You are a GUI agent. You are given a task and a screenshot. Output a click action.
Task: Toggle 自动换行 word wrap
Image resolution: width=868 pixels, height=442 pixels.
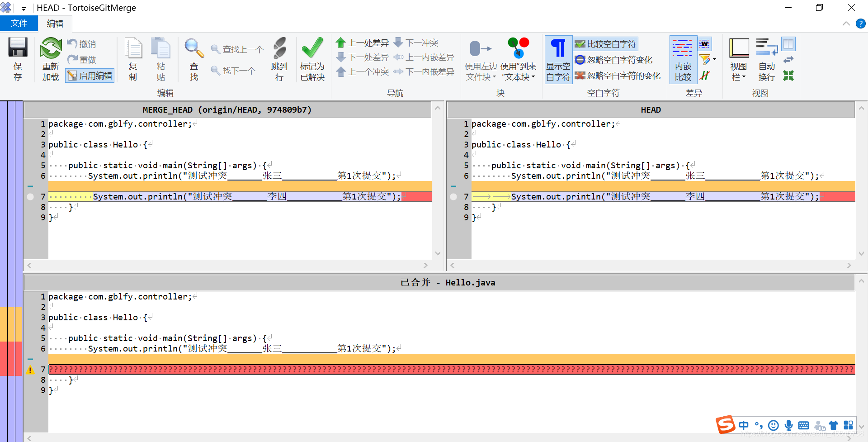pyautogui.click(x=767, y=59)
